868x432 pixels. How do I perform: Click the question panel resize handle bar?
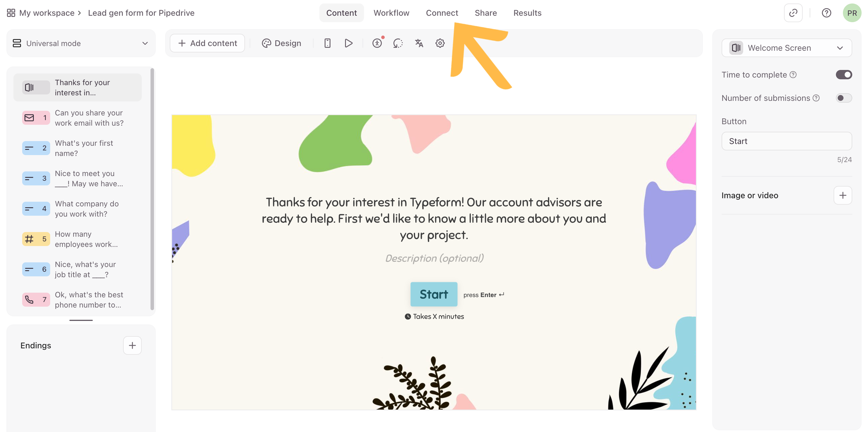click(81, 320)
